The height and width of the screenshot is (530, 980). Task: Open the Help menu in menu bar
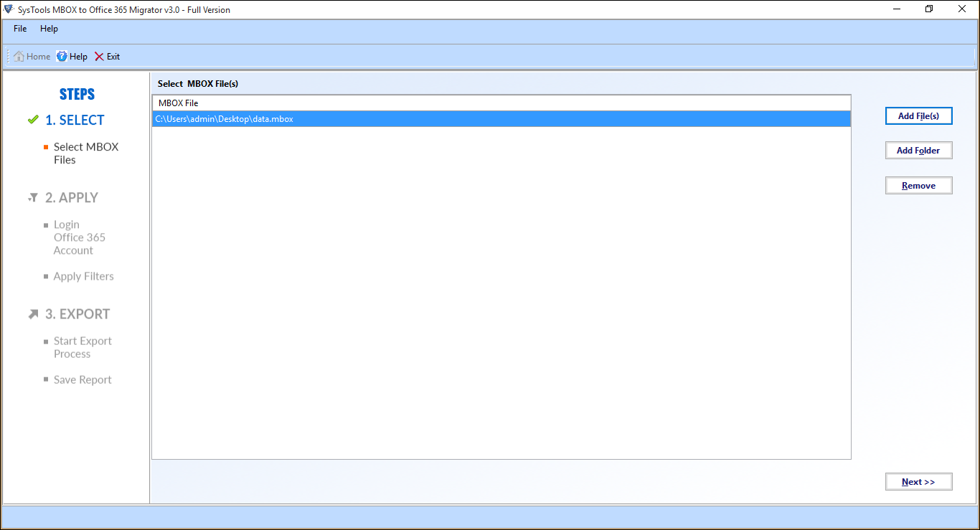click(x=49, y=29)
